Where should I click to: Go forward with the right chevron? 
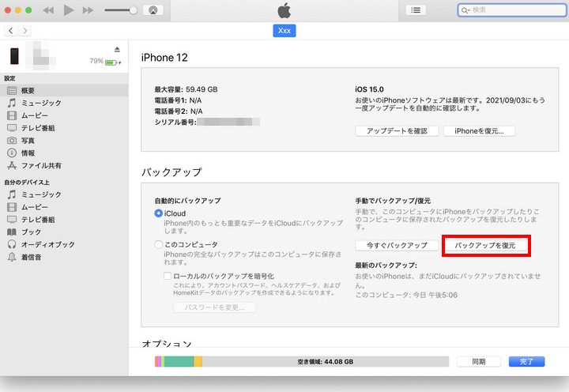point(24,31)
